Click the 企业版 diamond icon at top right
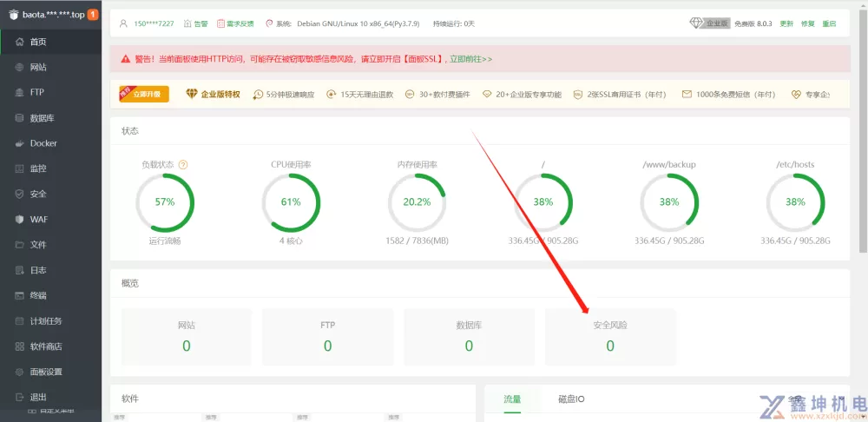The image size is (868, 422). tap(696, 23)
